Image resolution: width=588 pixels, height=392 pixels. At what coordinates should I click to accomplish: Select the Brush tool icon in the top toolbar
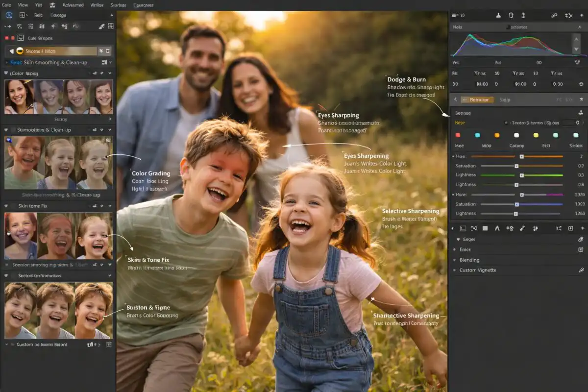[x=101, y=26]
